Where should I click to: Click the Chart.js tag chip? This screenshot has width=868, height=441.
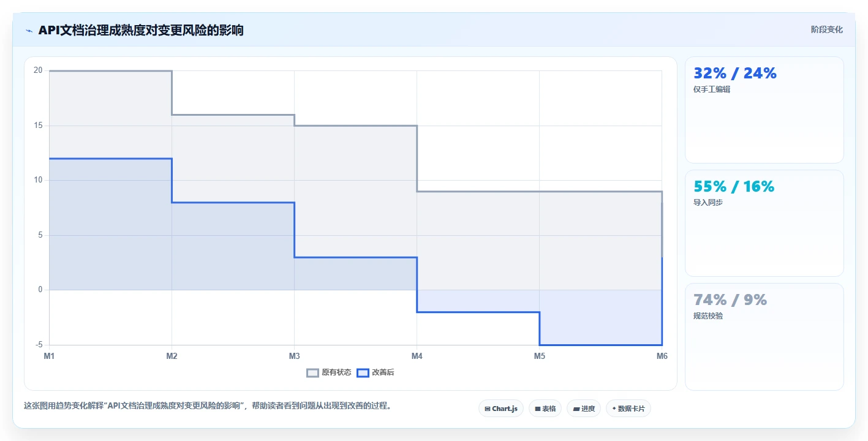pyautogui.click(x=501, y=409)
